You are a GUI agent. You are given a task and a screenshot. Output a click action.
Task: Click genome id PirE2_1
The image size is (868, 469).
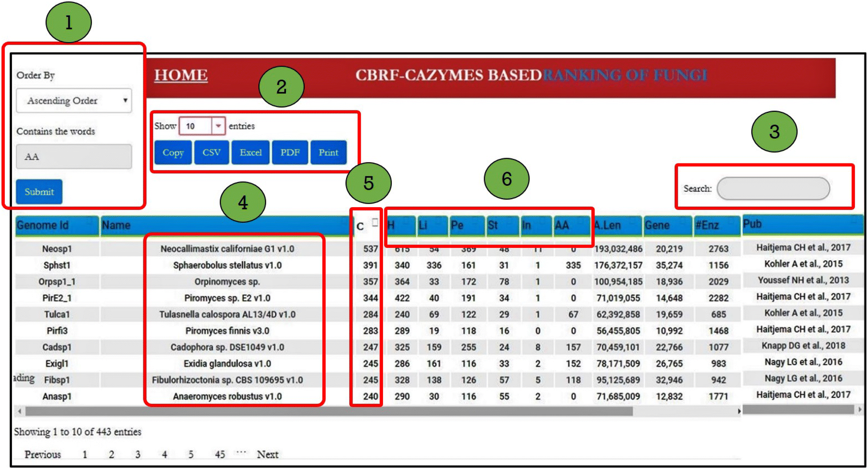(57, 298)
